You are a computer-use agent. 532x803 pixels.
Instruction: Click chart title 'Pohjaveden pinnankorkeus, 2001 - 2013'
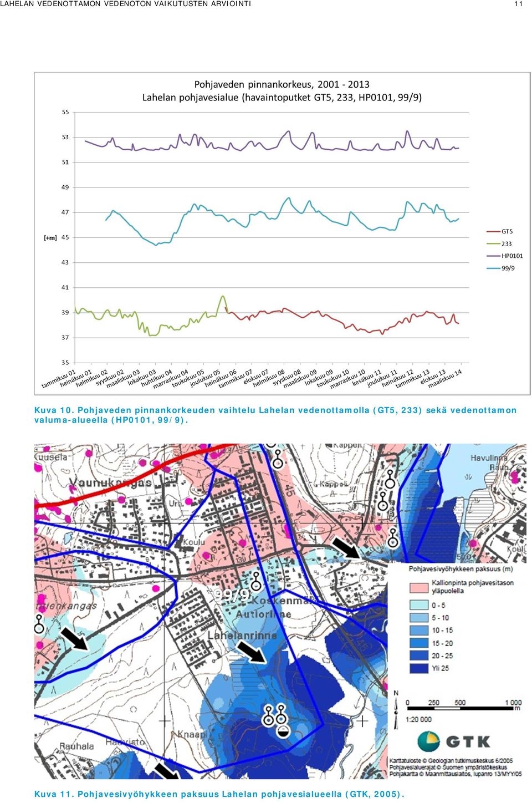coord(282,84)
